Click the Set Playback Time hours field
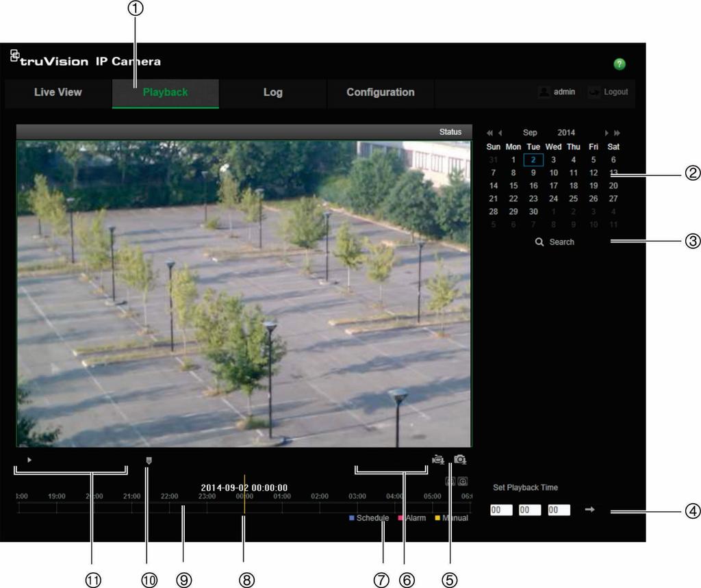The image size is (701, 588). tap(501, 510)
